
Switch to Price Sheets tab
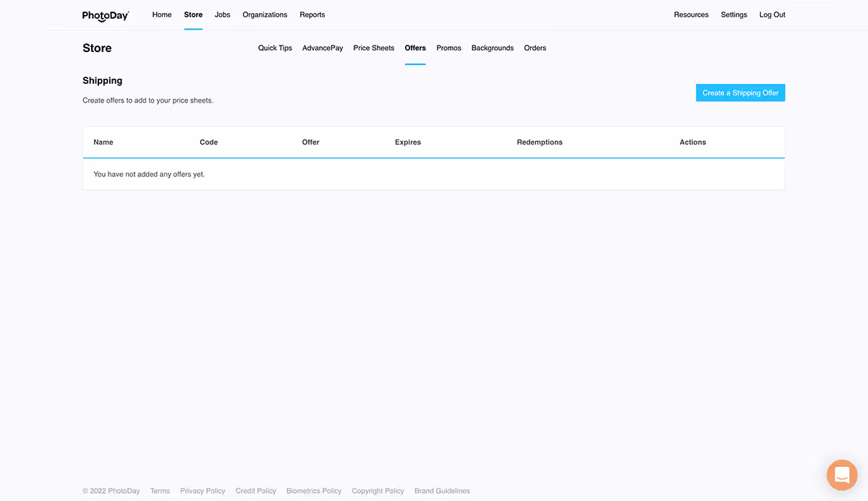click(x=374, y=48)
